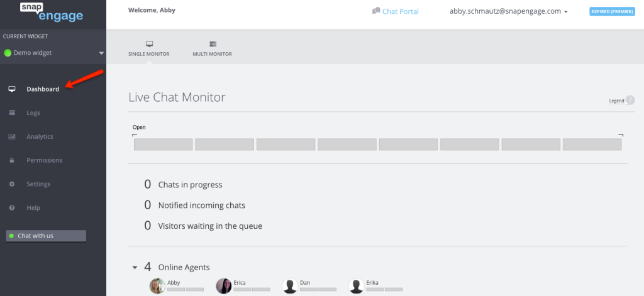
Task: Open the abby.schmautz@snapengage.com account menu
Action: tap(508, 11)
